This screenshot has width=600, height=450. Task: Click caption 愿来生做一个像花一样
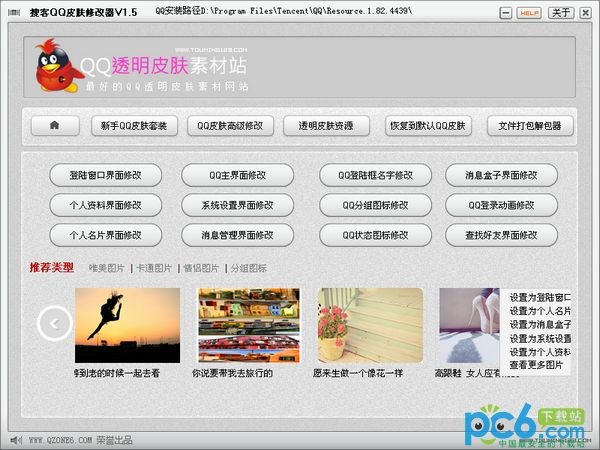pos(358,373)
